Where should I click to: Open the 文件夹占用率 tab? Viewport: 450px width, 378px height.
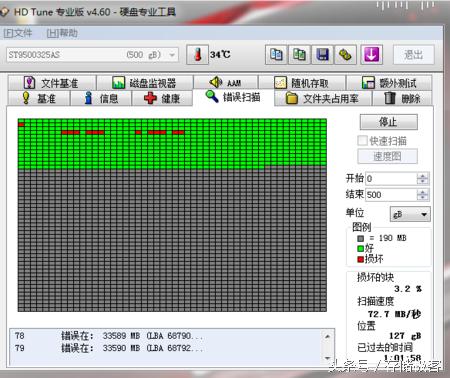tap(323, 98)
